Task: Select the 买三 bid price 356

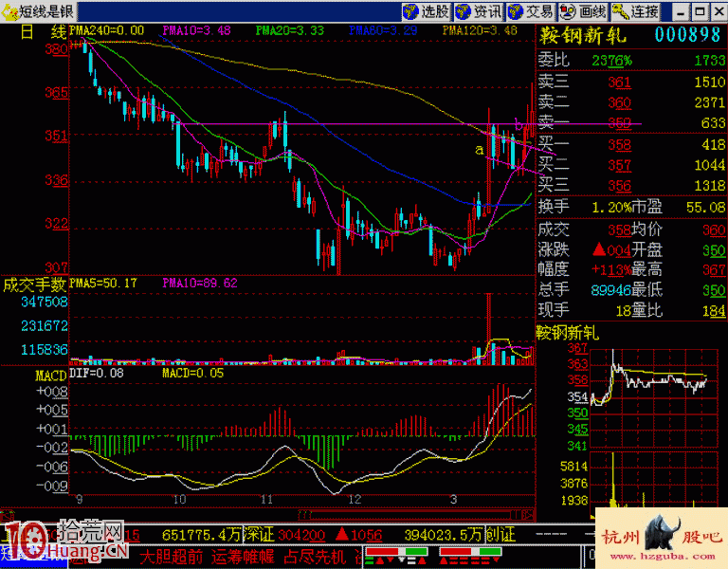Action: (x=619, y=186)
